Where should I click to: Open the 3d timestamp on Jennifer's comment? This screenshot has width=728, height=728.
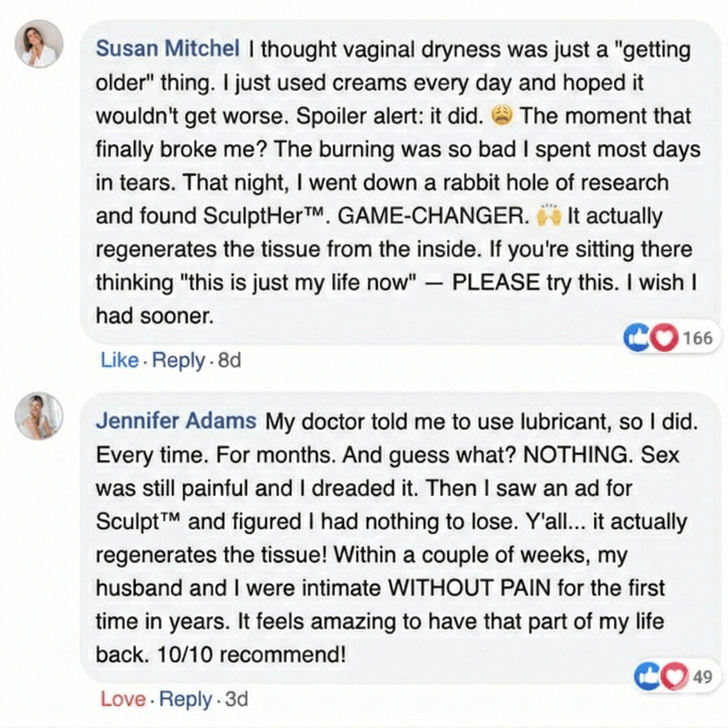click(236, 699)
